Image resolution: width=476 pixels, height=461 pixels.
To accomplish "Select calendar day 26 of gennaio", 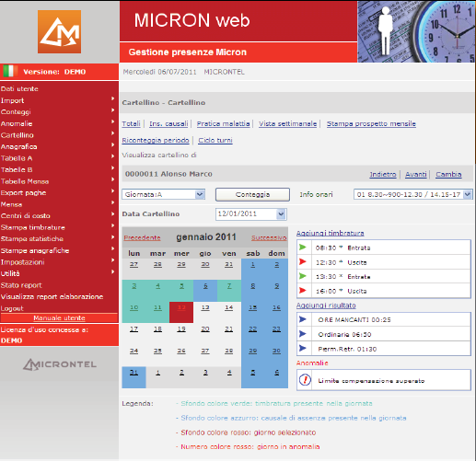I will [x=181, y=351].
